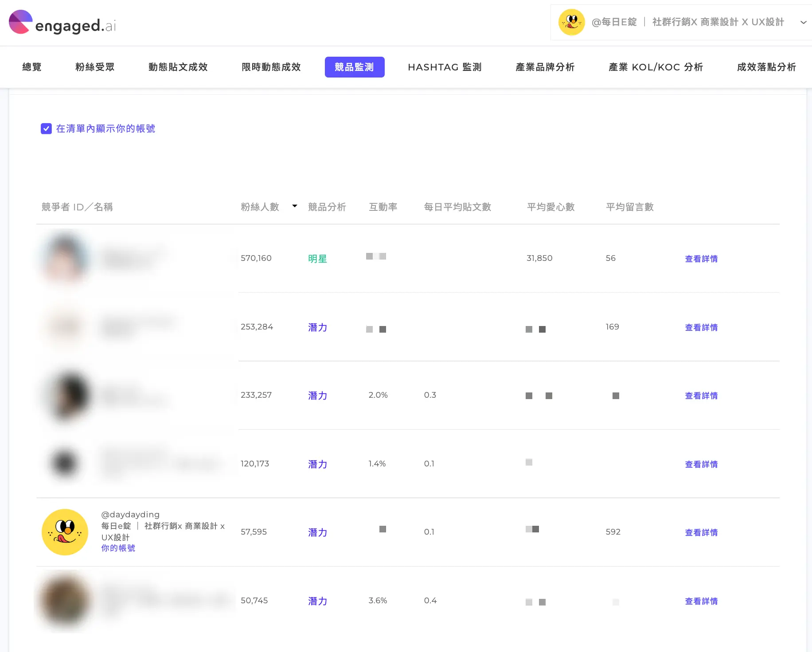Click the blurred avatar in 50,745 row
812x652 pixels.
(65, 601)
